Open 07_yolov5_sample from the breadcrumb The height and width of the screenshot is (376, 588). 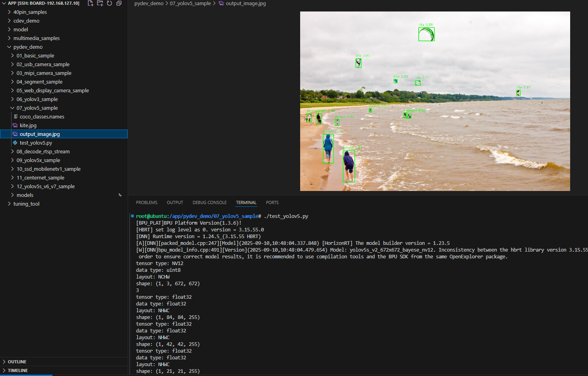(190, 3)
